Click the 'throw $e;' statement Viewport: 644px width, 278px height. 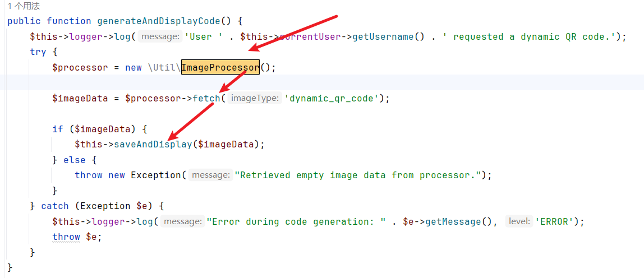click(x=76, y=237)
